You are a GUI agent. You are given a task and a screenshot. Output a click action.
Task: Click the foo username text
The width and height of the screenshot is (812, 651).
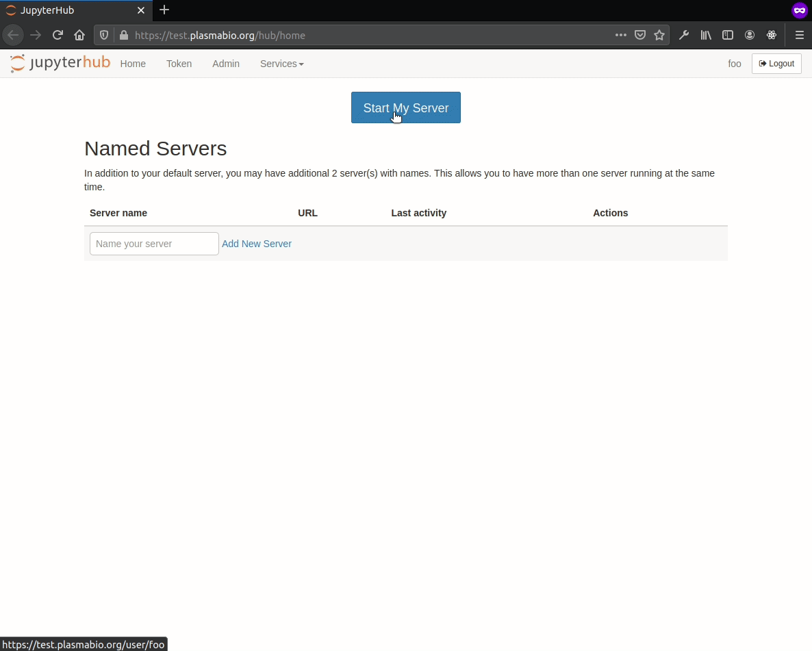tap(735, 64)
